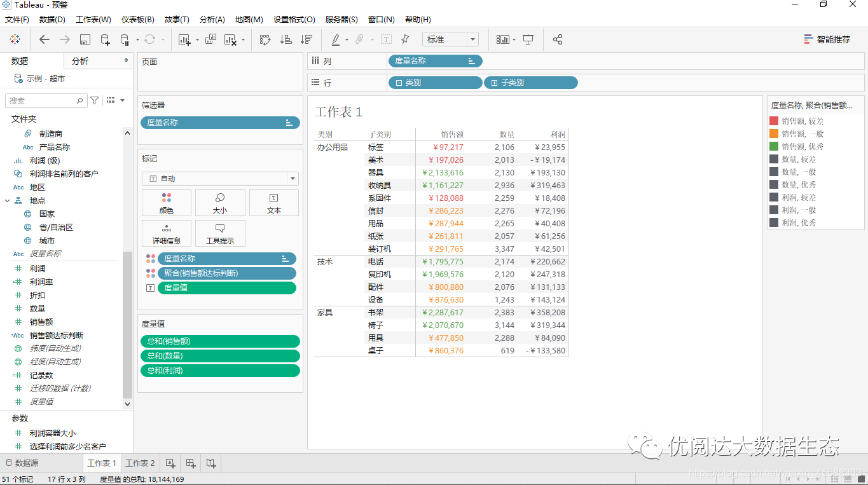Screen dimensions: 868x485
Task: Click the 工作表 1 title
Action: [339, 113]
